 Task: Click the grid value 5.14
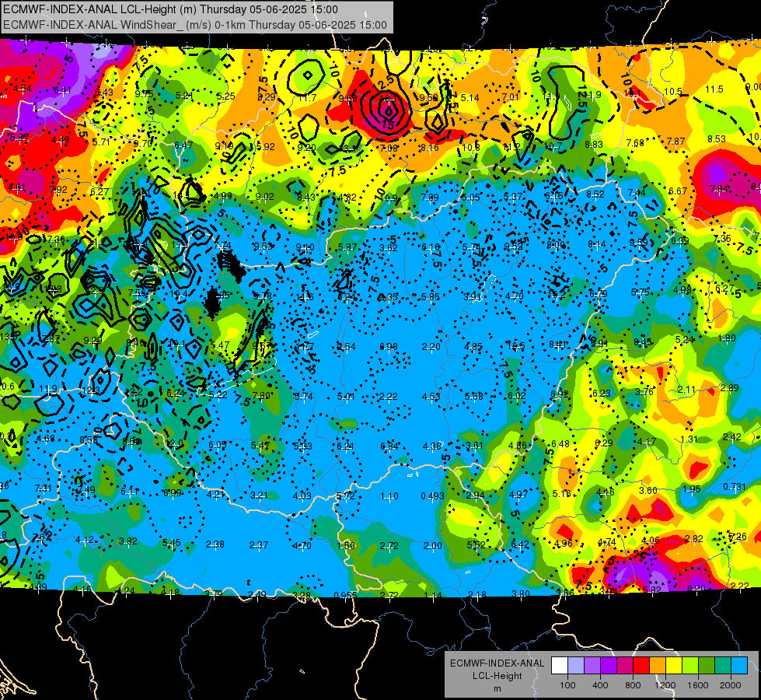coord(470,98)
